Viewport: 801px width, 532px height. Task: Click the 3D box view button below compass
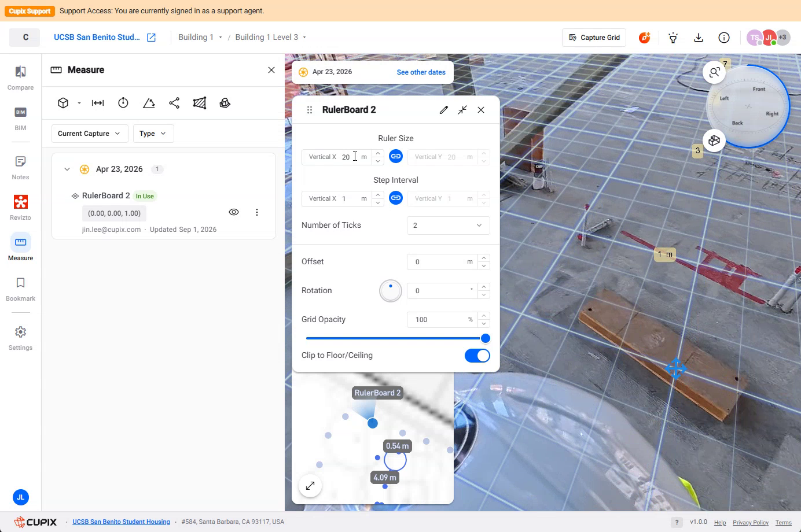point(714,141)
